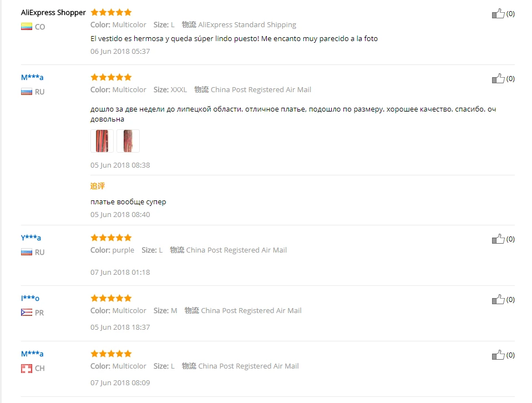This screenshot has height=403, width=532.
Task: Thumbs-up the Y***a purple dress review
Action: coord(498,239)
